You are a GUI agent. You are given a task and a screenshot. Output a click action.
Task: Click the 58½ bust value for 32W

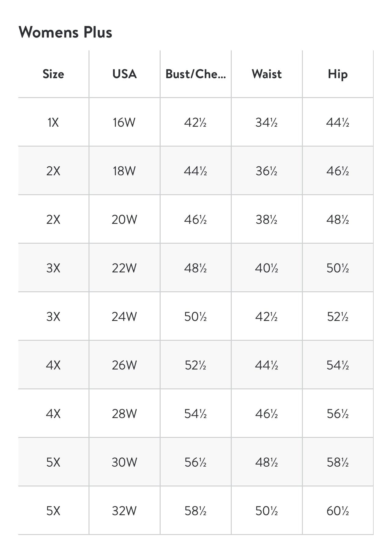[x=195, y=511]
